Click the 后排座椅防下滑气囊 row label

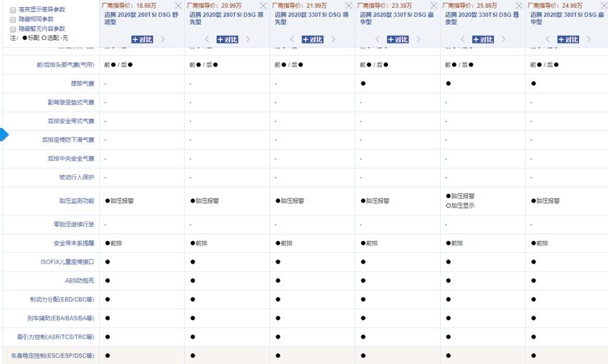click(x=68, y=140)
